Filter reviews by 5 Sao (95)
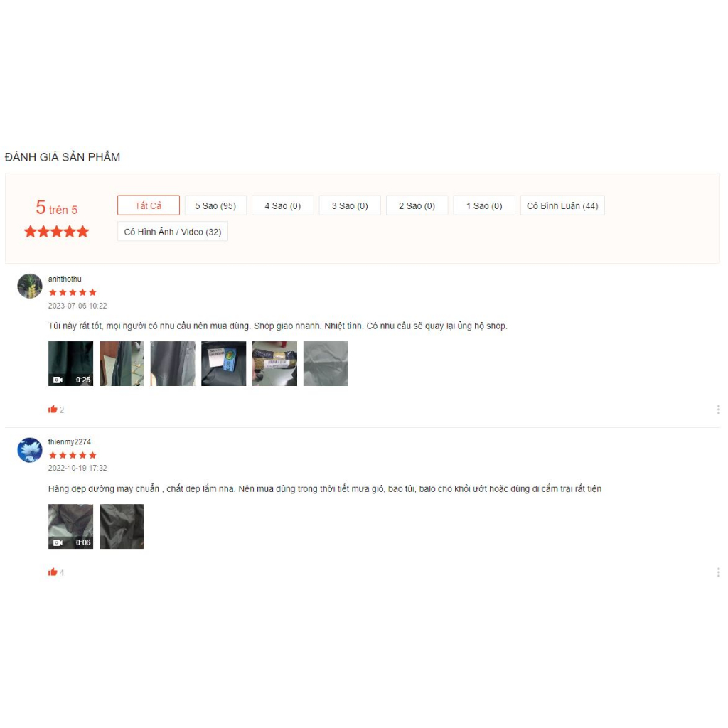Image resolution: width=728 pixels, height=728 pixels. (215, 205)
